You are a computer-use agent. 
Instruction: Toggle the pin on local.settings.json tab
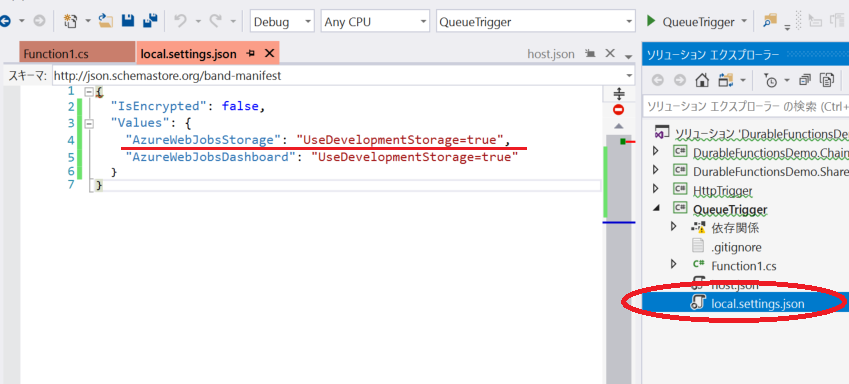click(x=251, y=54)
